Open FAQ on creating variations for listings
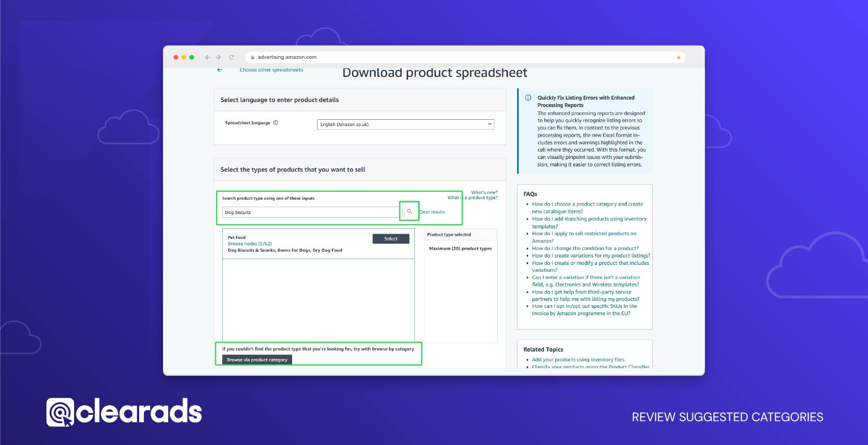The image size is (868, 445). pyautogui.click(x=591, y=255)
